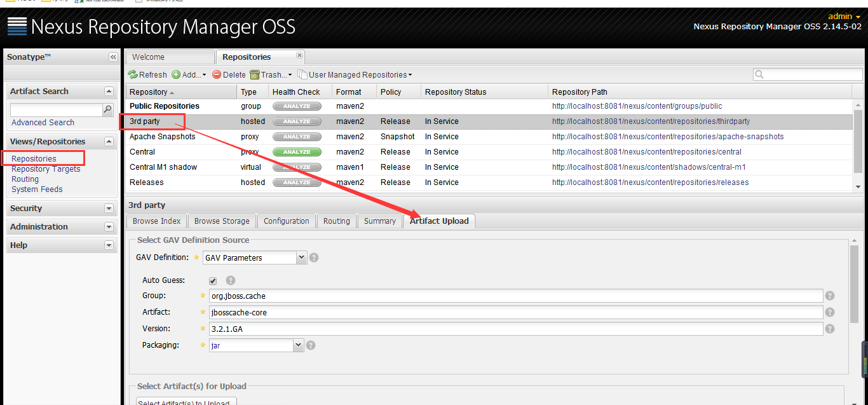Click help icon beside Group field
The image size is (868, 405).
tap(829, 296)
